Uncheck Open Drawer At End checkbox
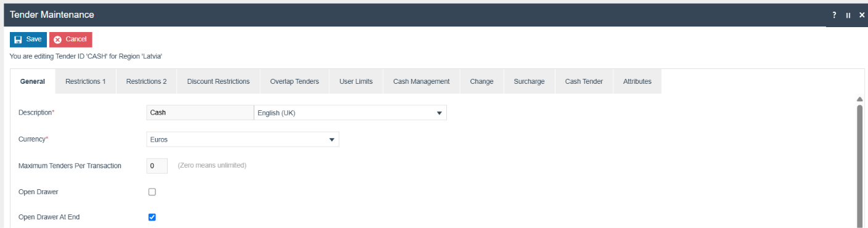This screenshot has width=868, height=228. (152, 217)
